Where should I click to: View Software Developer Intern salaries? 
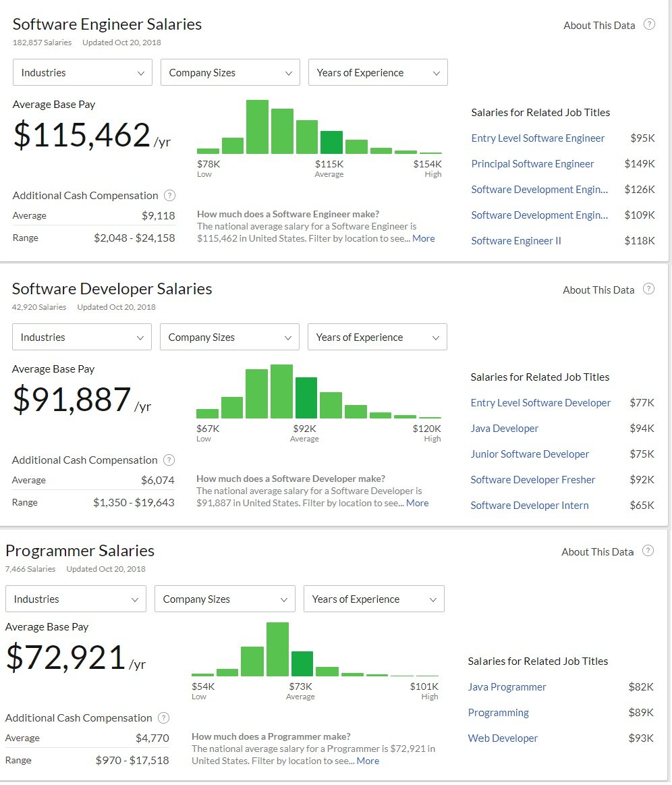click(x=529, y=505)
